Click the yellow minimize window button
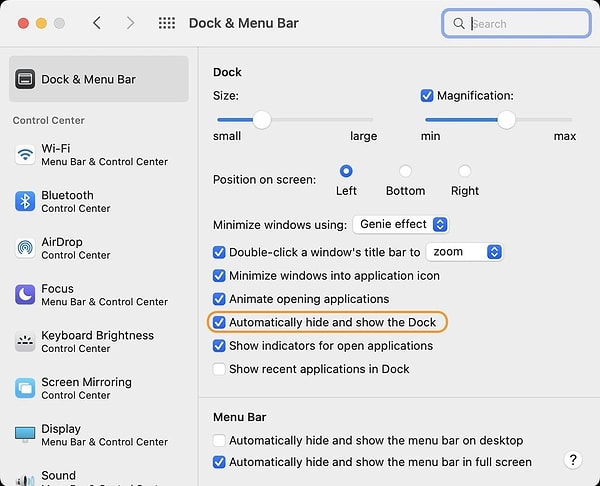This screenshot has width=600, height=486. coord(41,23)
